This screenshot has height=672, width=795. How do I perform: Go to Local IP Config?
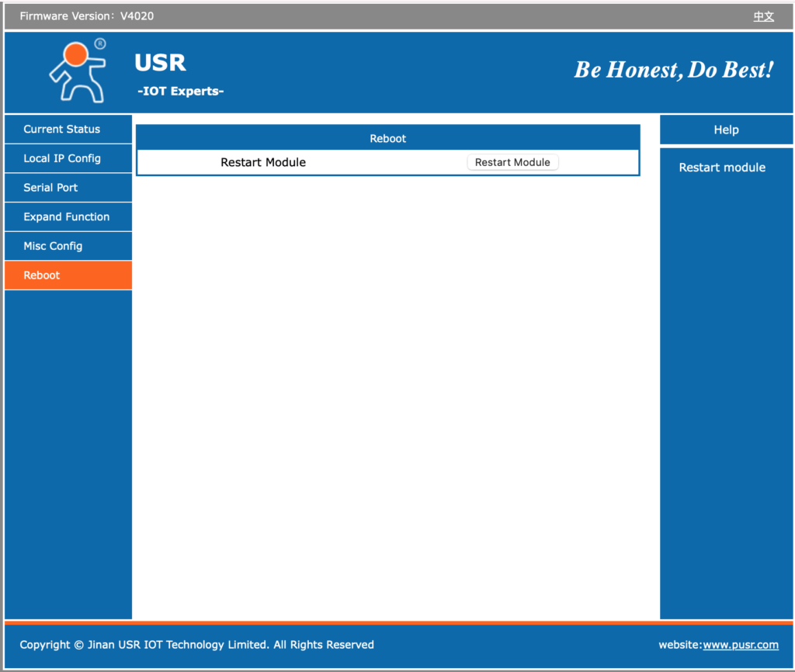[x=62, y=158]
